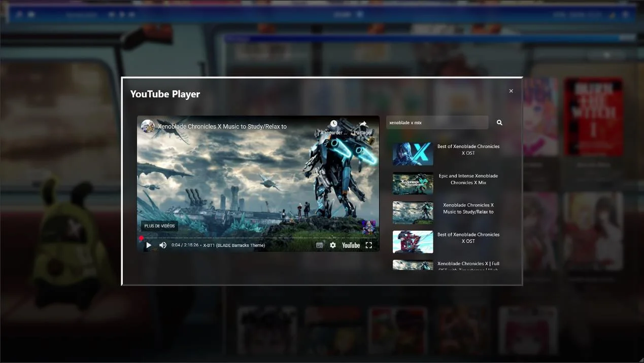Add video to watch later with clock icon
644x363 pixels.
coord(333,124)
